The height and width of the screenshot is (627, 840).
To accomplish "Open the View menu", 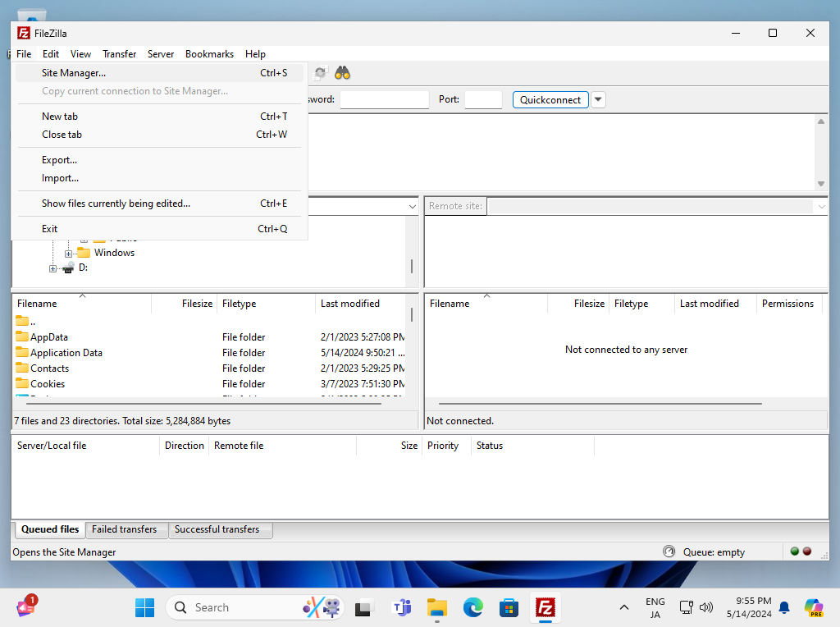I will (x=80, y=54).
